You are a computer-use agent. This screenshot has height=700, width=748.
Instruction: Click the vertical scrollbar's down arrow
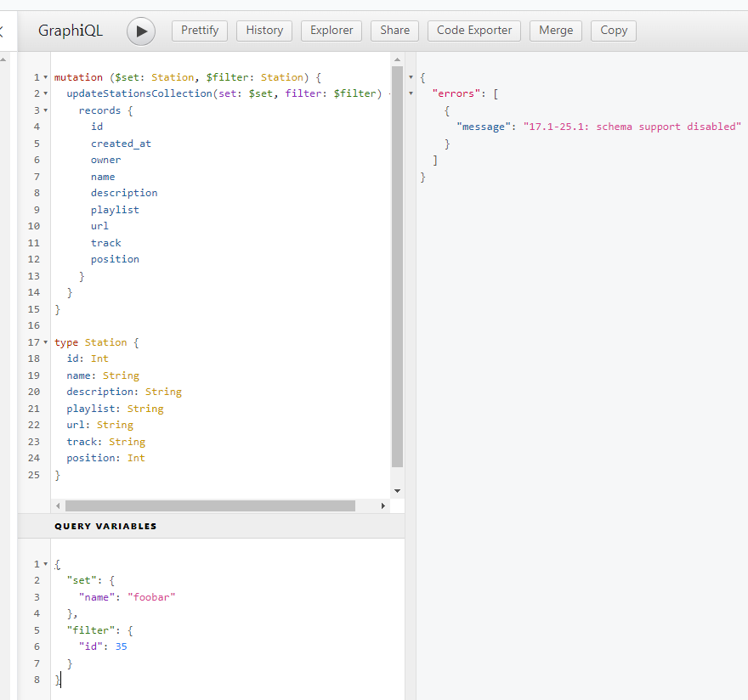[397, 491]
